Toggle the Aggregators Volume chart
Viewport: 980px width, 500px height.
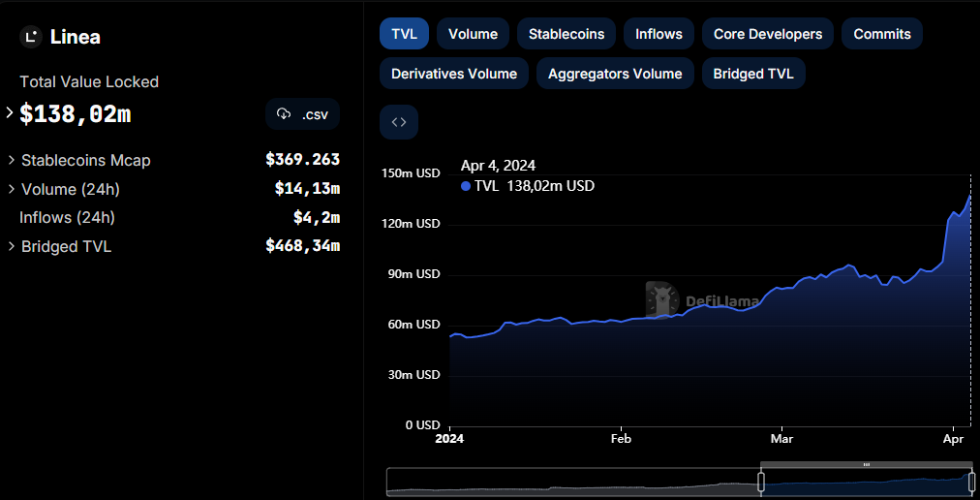tap(615, 74)
